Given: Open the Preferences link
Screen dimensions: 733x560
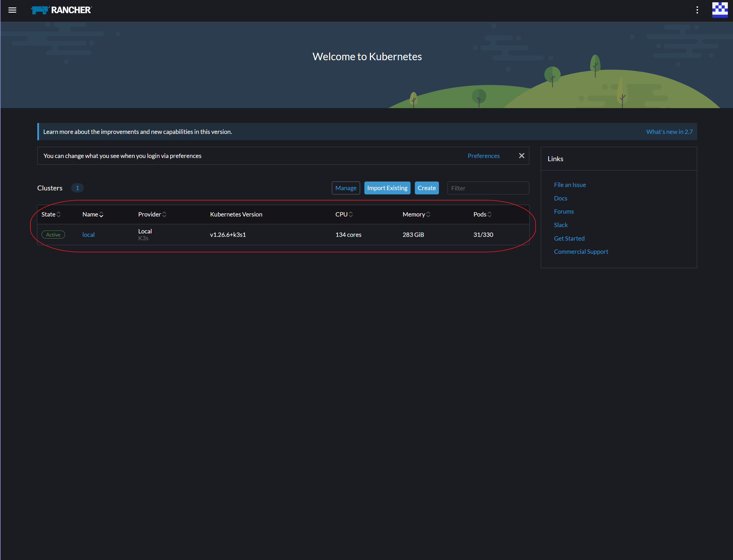Looking at the screenshot, I should [483, 156].
